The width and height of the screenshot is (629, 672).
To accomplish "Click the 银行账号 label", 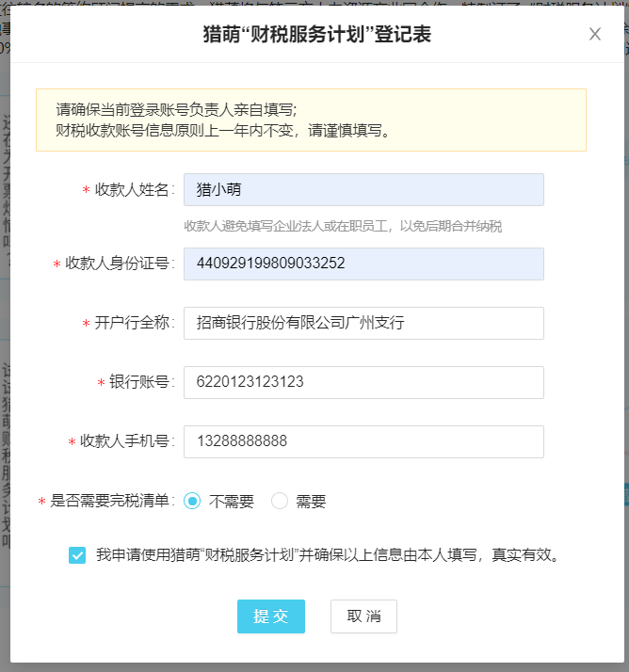I will [139, 382].
